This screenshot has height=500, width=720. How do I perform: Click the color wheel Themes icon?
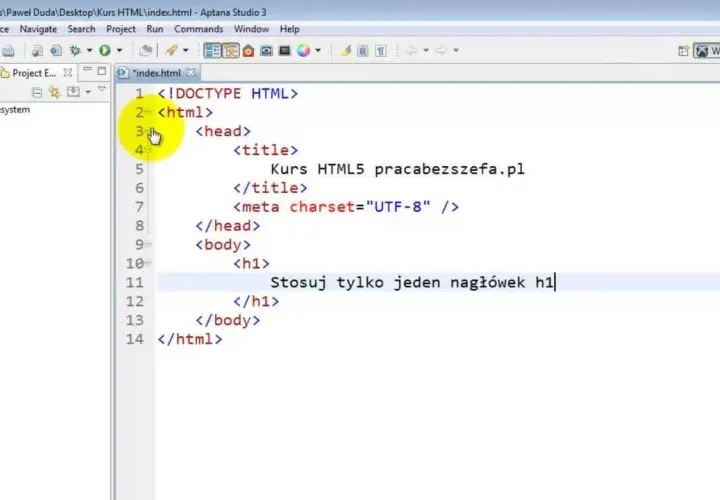point(303,51)
